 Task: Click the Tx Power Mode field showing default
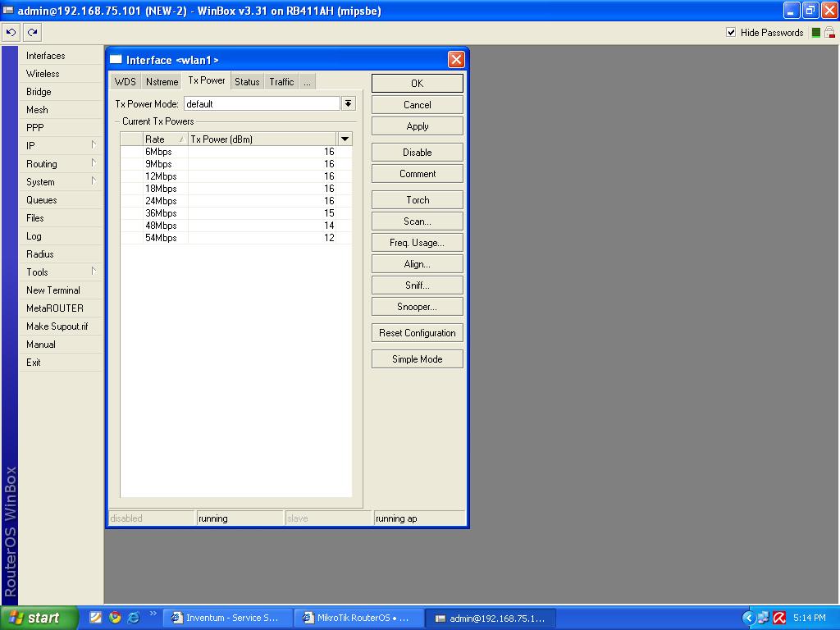(x=262, y=104)
